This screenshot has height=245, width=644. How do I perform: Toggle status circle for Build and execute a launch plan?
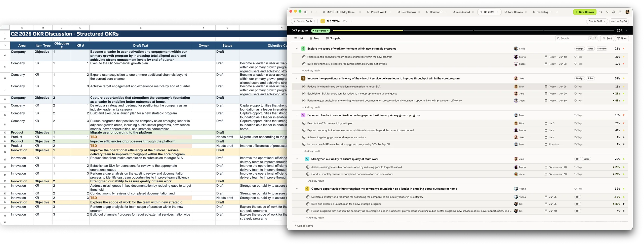point(308,204)
